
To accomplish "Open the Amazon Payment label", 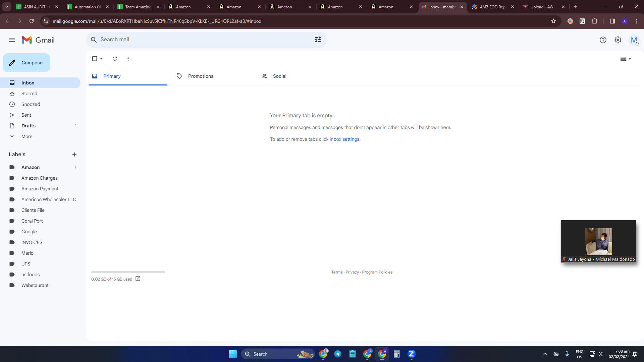I will click(x=40, y=189).
